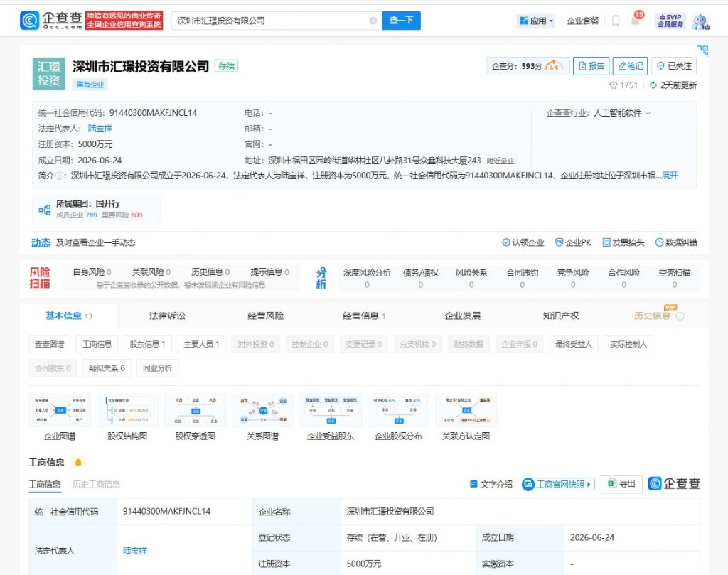
Task: Click the 导出 export button
Action: (621, 483)
